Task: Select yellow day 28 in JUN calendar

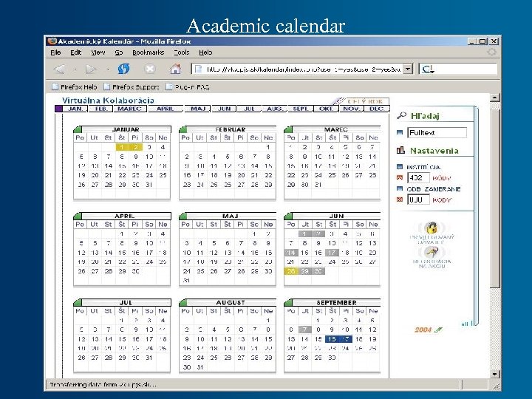Action: click(x=291, y=271)
